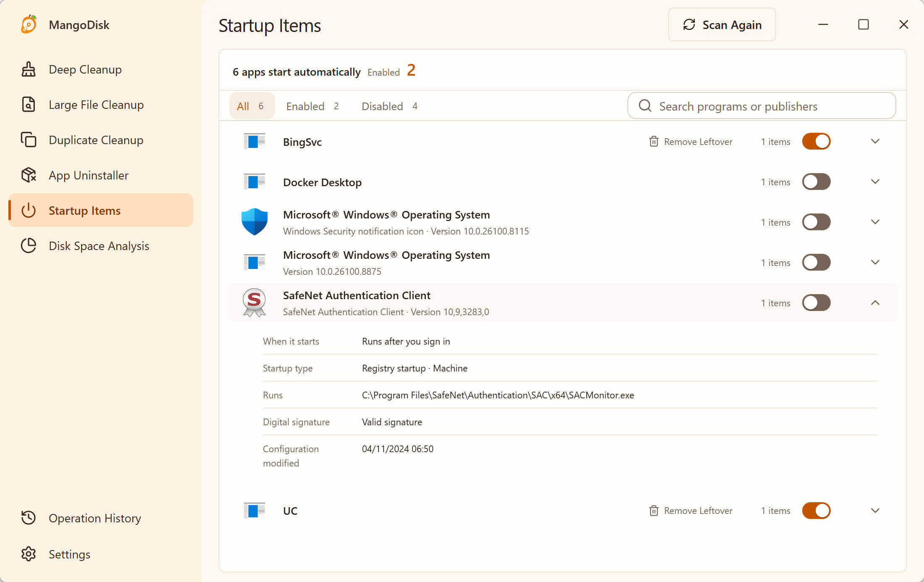The image size is (924, 582).
Task: Click the MangoDisk logo icon
Action: (29, 24)
